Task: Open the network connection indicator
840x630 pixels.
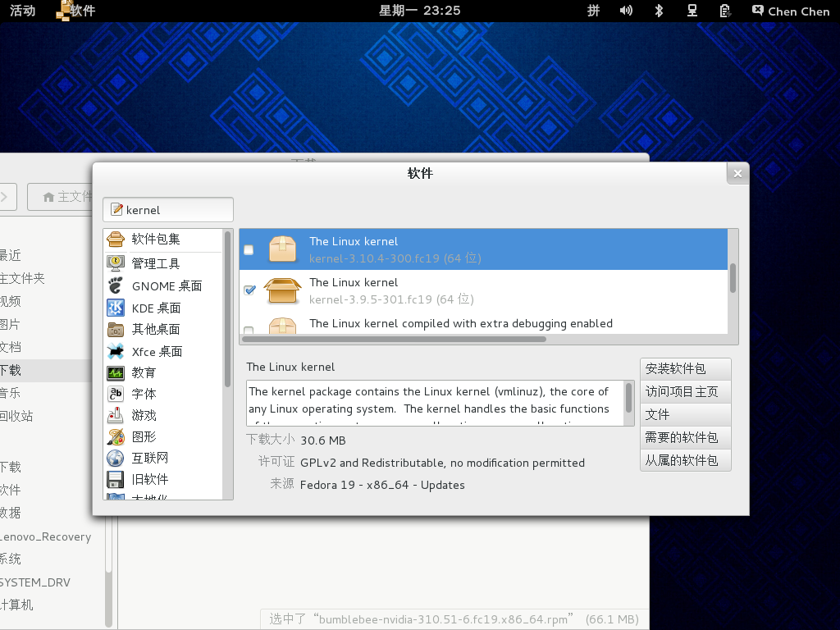Action: tap(692, 11)
